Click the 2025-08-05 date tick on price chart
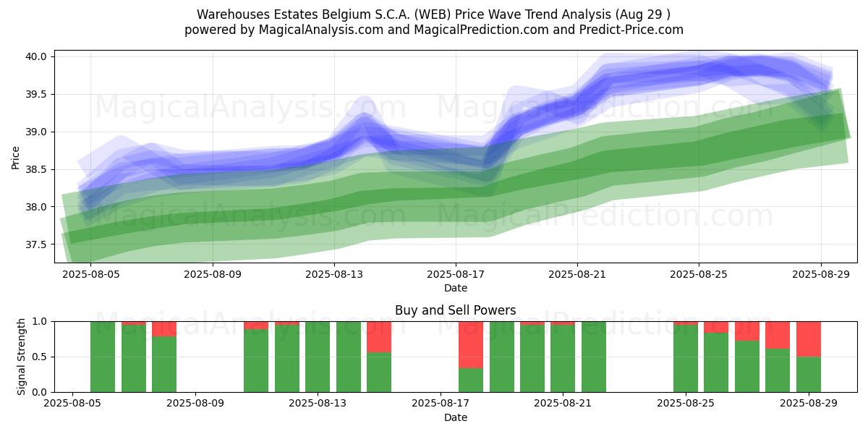Image resolution: width=868 pixels, height=434 pixels. (x=90, y=274)
